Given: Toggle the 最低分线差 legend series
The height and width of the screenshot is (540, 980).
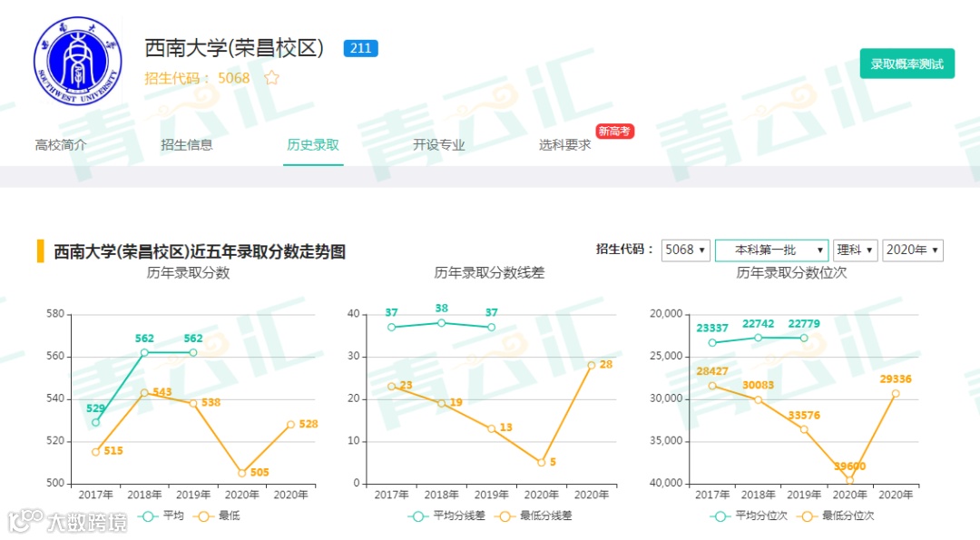Looking at the screenshot, I should (x=534, y=515).
